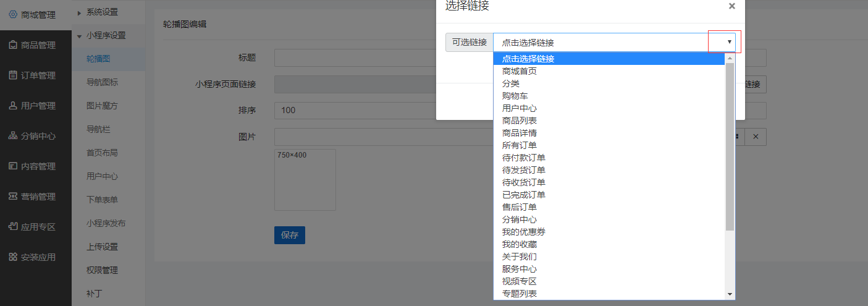Click the 商城管理 gear icon in sidebar

[x=13, y=15]
